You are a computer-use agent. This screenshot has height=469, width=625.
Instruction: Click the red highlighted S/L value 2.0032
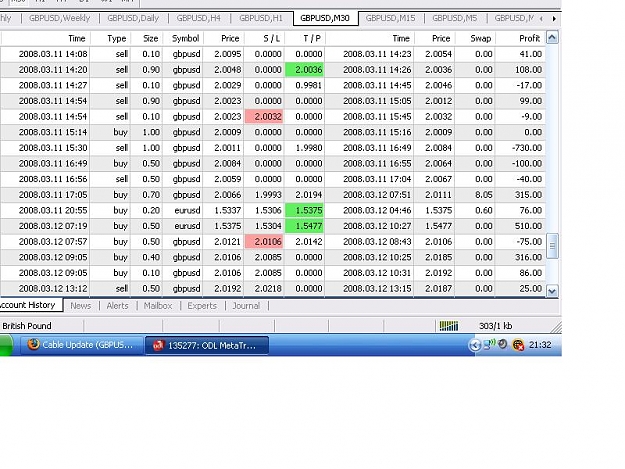point(264,117)
